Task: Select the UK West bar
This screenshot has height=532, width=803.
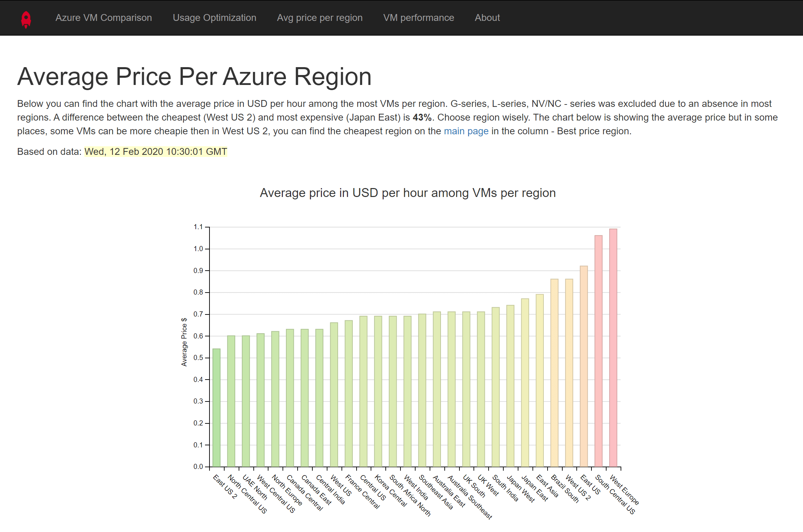Action: click(x=481, y=389)
